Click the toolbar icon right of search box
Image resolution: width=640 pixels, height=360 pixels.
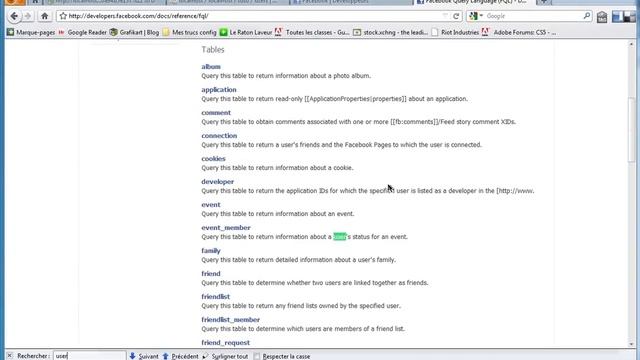coord(602,17)
